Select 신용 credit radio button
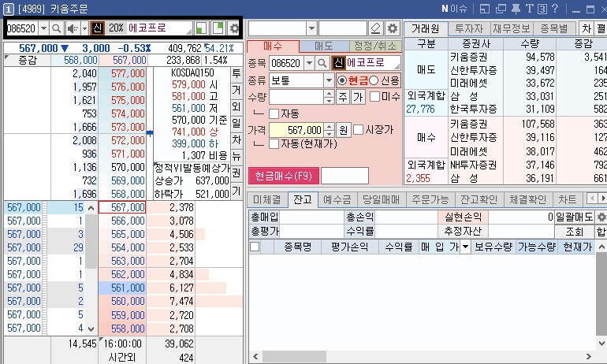The height and width of the screenshot is (364, 607). [374, 80]
